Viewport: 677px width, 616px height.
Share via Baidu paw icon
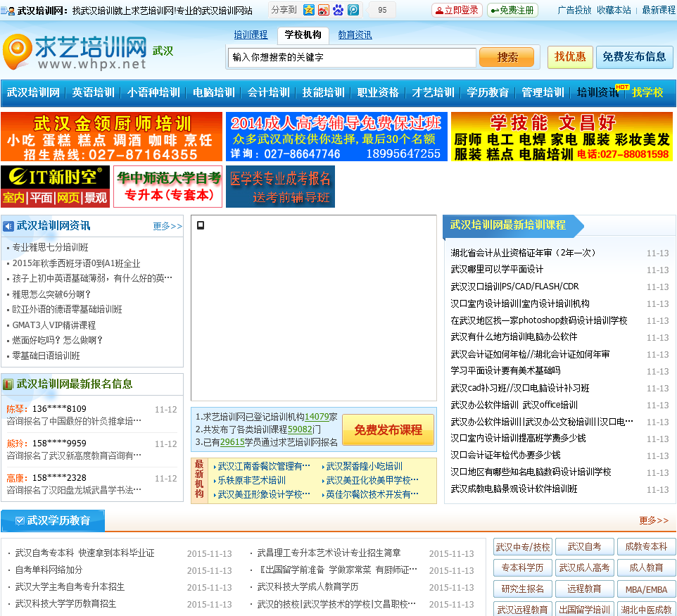coord(338,10)
